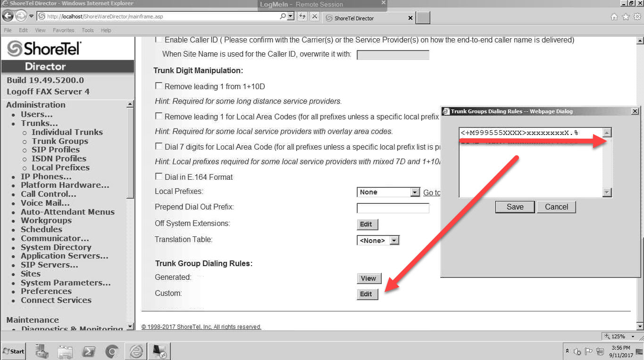Enable Dial in E.164 Format checkbox
The width and height of the screenshot is (644, 360).
159,177
